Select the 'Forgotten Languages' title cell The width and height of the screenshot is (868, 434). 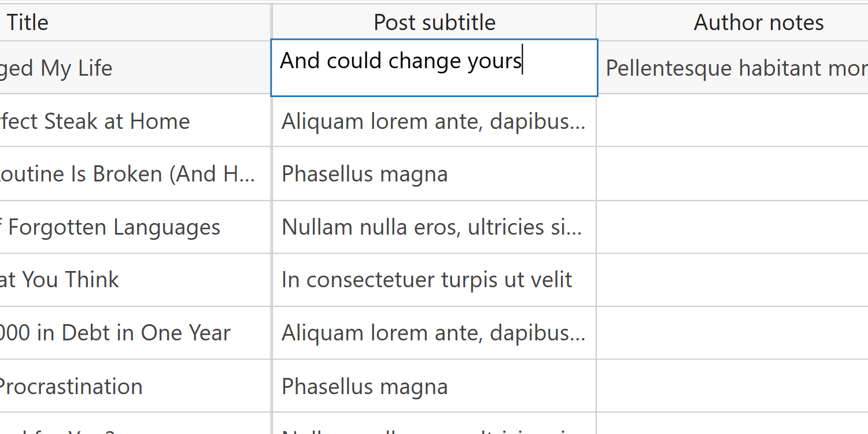click(135, 227)
